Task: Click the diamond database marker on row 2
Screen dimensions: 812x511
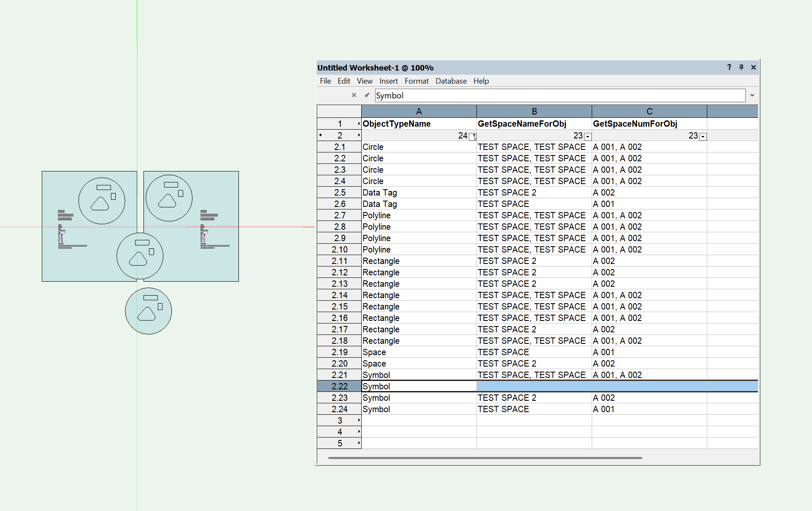Action: (x=321, y=135)
